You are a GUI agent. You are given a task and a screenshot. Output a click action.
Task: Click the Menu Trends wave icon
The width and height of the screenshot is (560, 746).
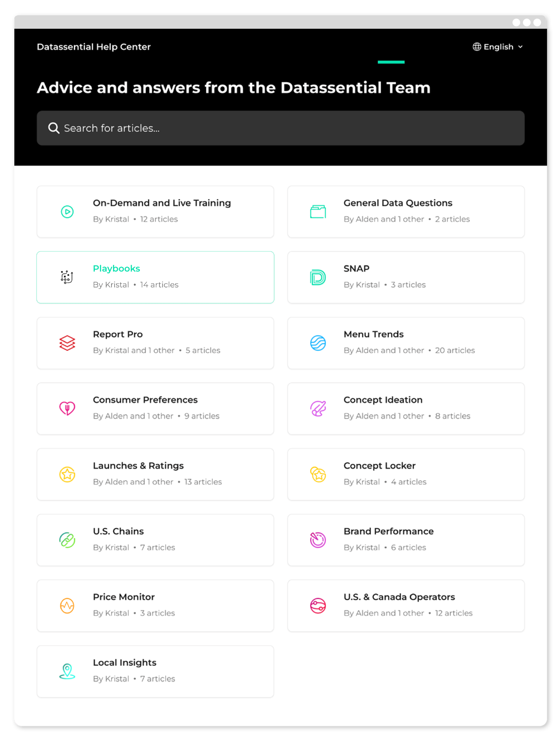[x=318, y=343]
